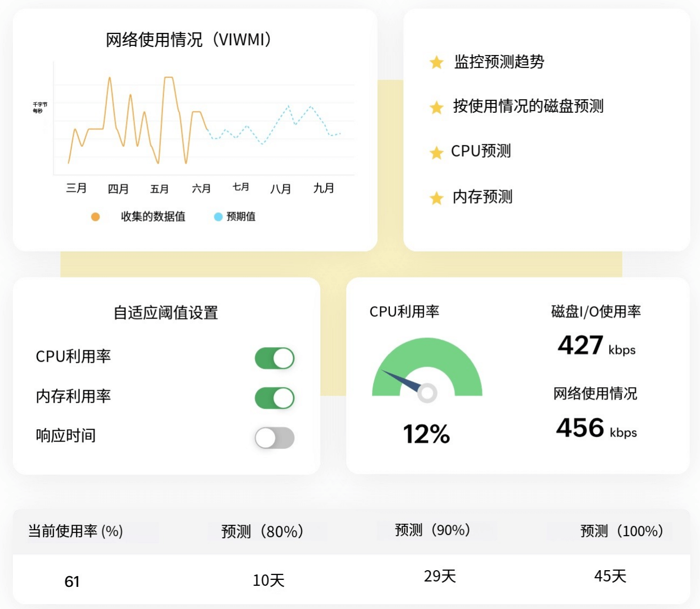Click the star icon beside 内存预测
The image size is (700, 609).
click(435, 197)
